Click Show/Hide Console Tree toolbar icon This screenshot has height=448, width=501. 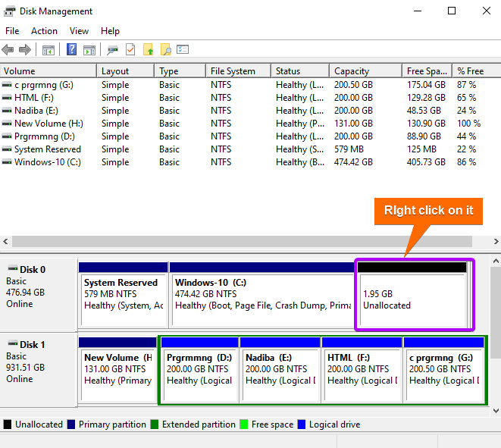point(49,50)
